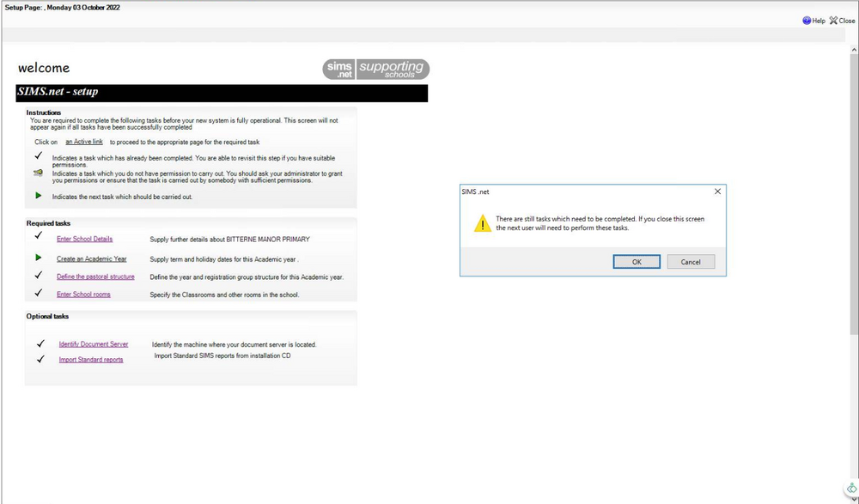Click the 'Required tasks' section heading
The height and width of the screenshot is (504, 859).
click(48, 223)
